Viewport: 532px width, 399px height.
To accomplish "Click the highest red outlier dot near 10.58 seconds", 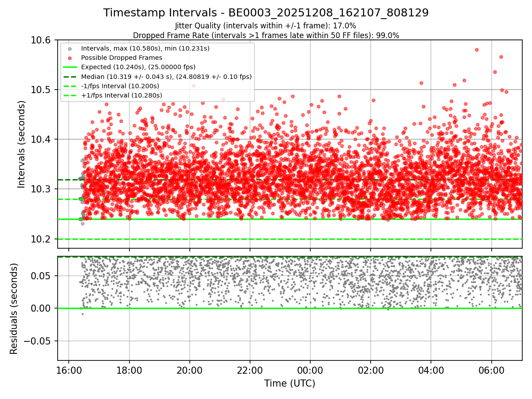I will point(477,50).
